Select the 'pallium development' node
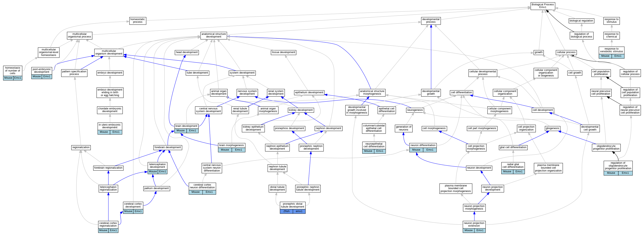644x235 pixels. click(x=156, y=188)
